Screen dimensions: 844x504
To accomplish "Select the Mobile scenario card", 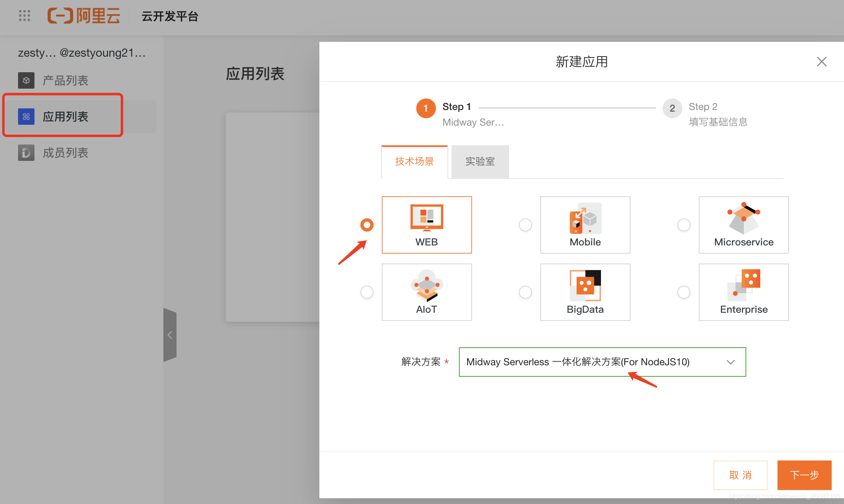I will click(x=585, y=225).
